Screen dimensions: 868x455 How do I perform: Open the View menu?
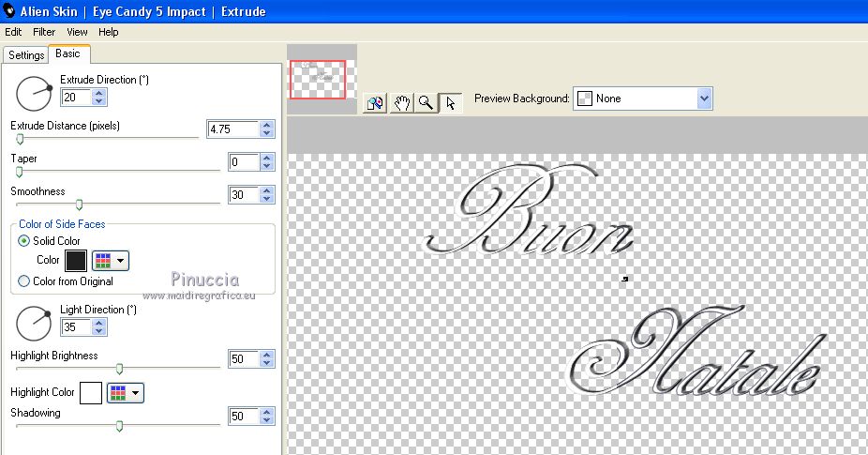(77, 32)
